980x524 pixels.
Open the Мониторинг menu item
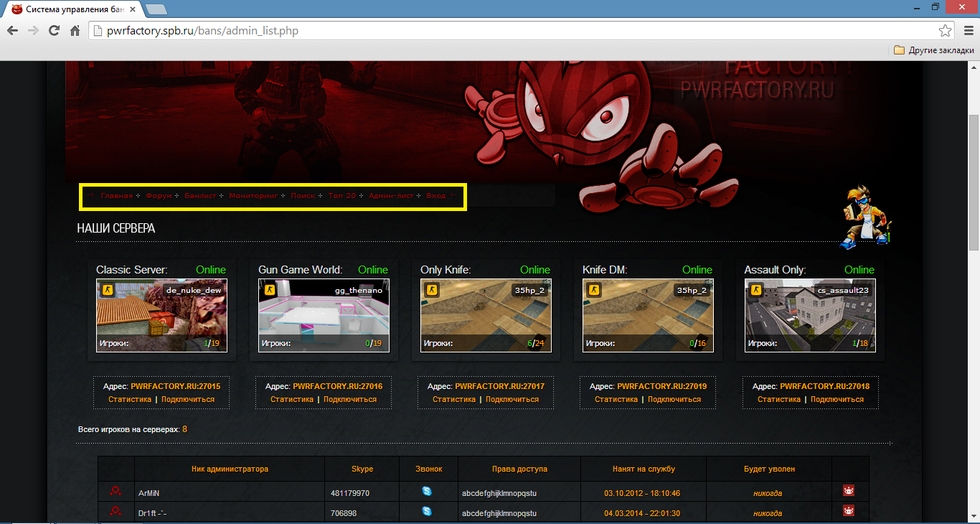pyautogui.click(x=253, y=196)
